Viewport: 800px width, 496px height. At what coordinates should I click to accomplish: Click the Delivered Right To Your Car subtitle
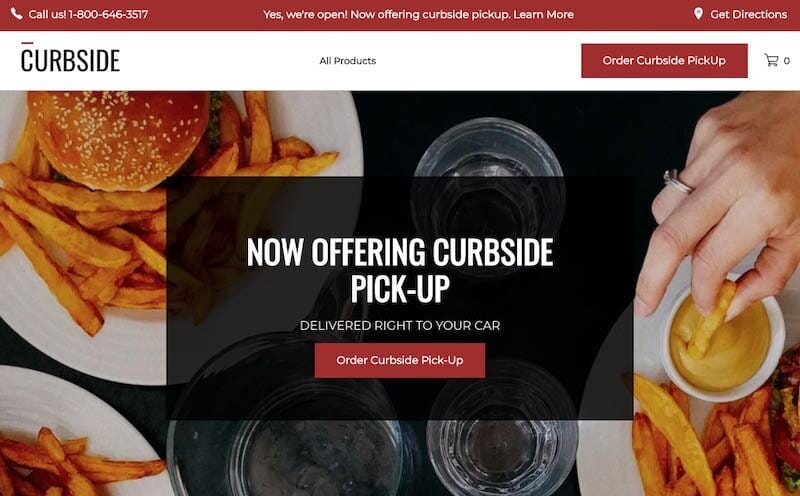coord(399,326)
